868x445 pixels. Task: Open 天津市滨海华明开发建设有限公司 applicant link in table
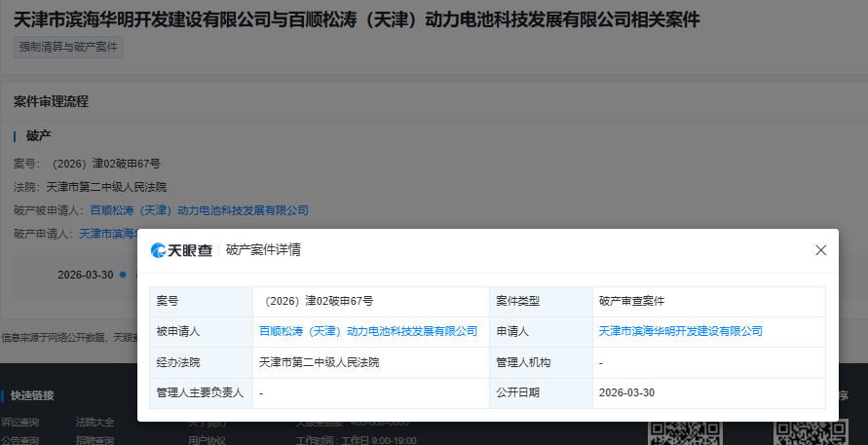(x=680, y=331)
